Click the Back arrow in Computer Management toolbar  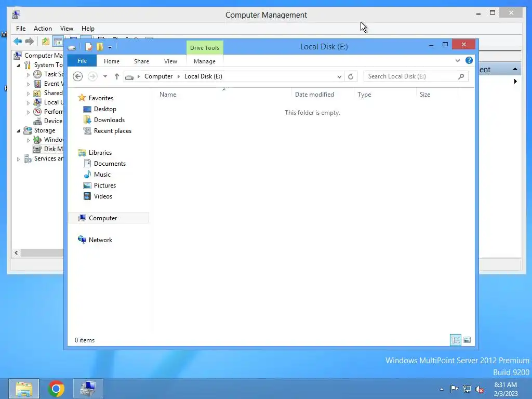[x=18, y=42]
